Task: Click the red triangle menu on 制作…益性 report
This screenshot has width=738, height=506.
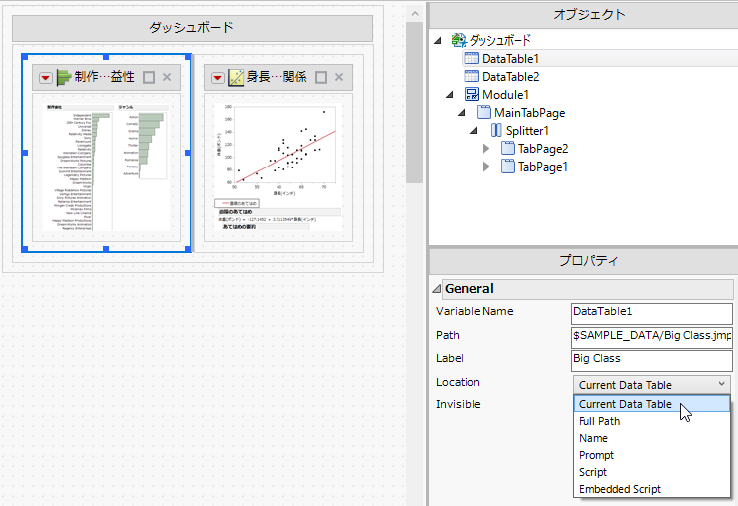Action: [46, 77]
